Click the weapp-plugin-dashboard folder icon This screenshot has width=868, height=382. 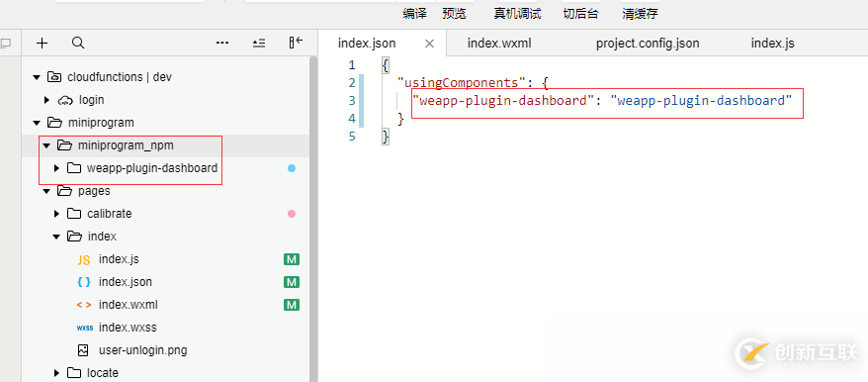coord(74,168)
